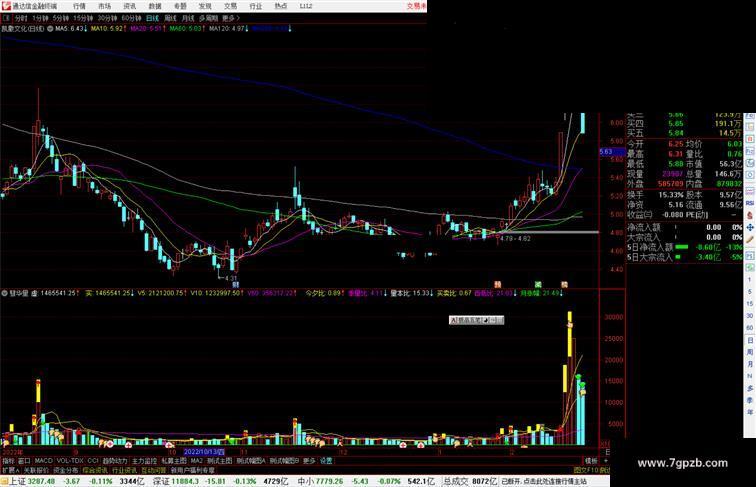Viewport: 756px width, 487px height.
Task: Switch chart to 分时 period
Action: point(21,18)
